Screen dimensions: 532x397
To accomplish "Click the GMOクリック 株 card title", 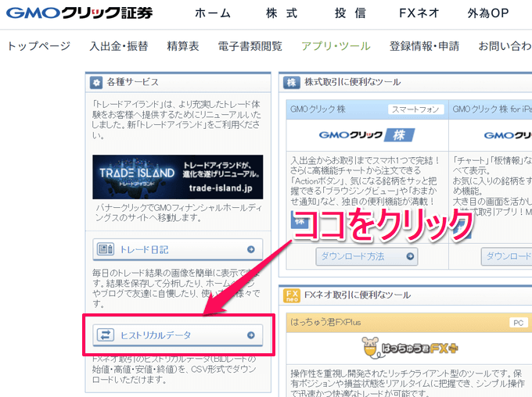I will 318,109.
